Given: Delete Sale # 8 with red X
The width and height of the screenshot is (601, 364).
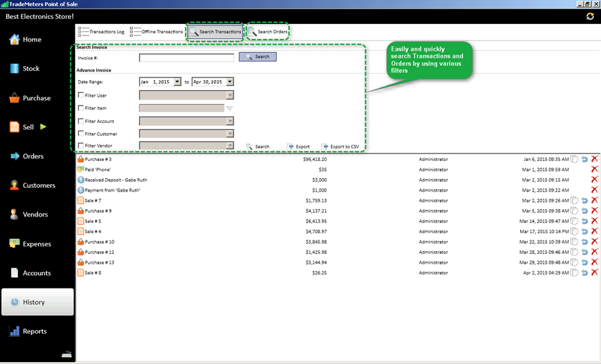Looking at the screenshot, I should point(594,272).
